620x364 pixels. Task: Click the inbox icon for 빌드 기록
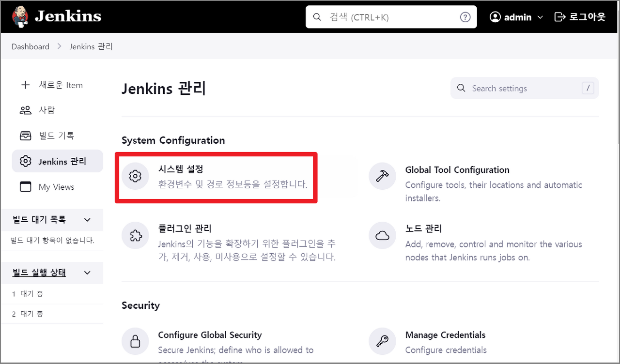point(26,136)
